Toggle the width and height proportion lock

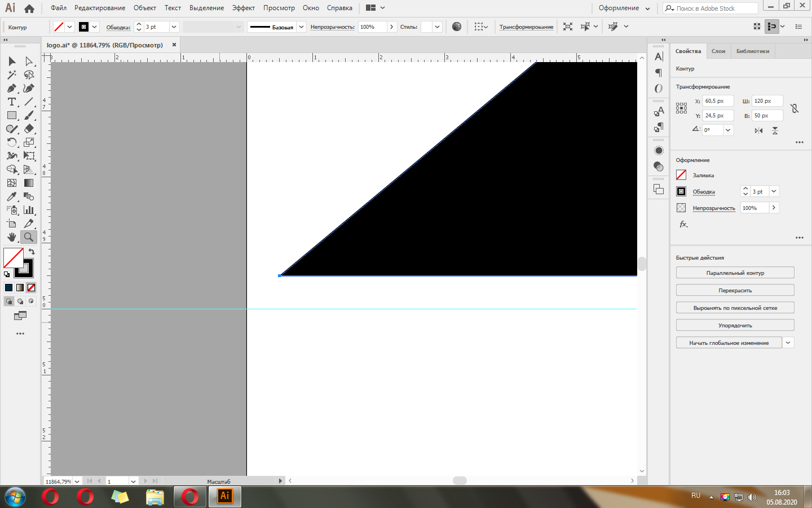coord(795,108)
